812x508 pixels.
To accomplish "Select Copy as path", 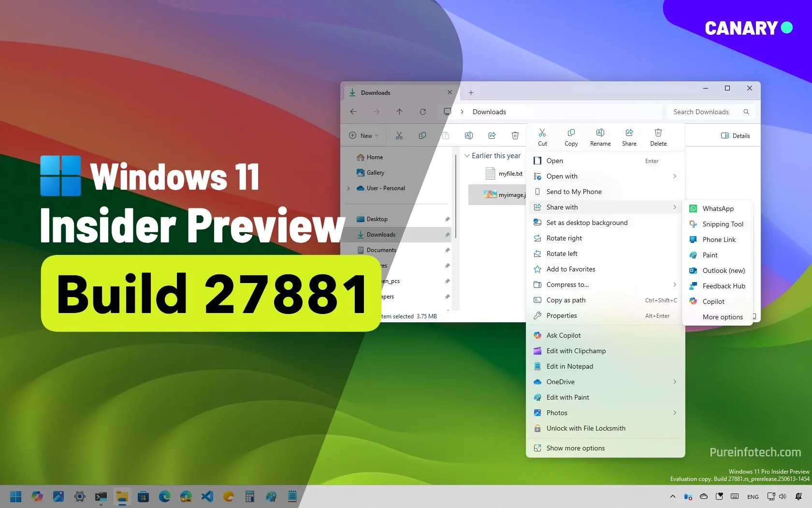I will pyautogui.click(x=606, y=300).
